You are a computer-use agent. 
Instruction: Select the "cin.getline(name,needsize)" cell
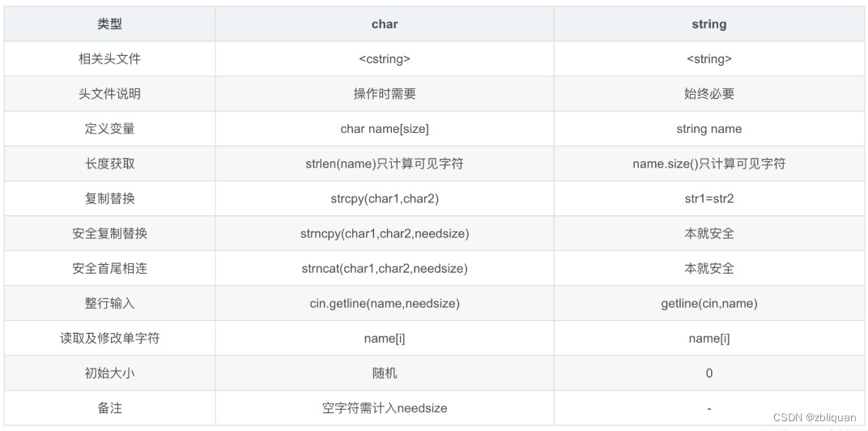coord(385,304)
